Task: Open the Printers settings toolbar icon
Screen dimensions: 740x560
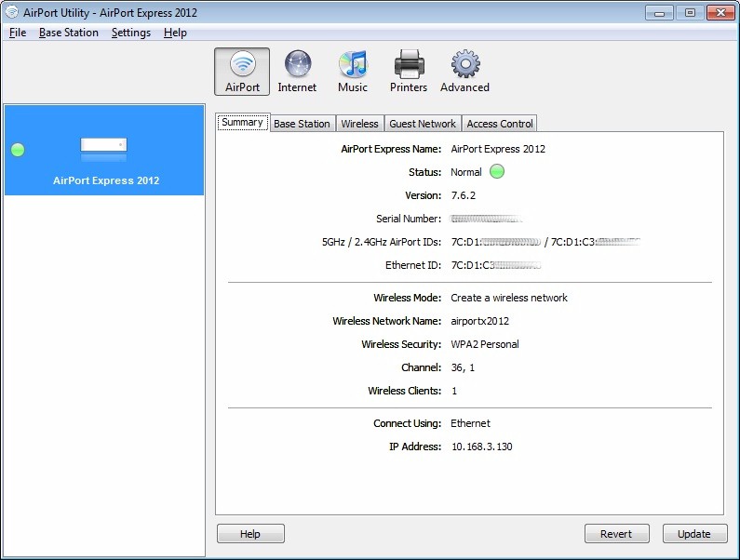Action: click(409, 72)
